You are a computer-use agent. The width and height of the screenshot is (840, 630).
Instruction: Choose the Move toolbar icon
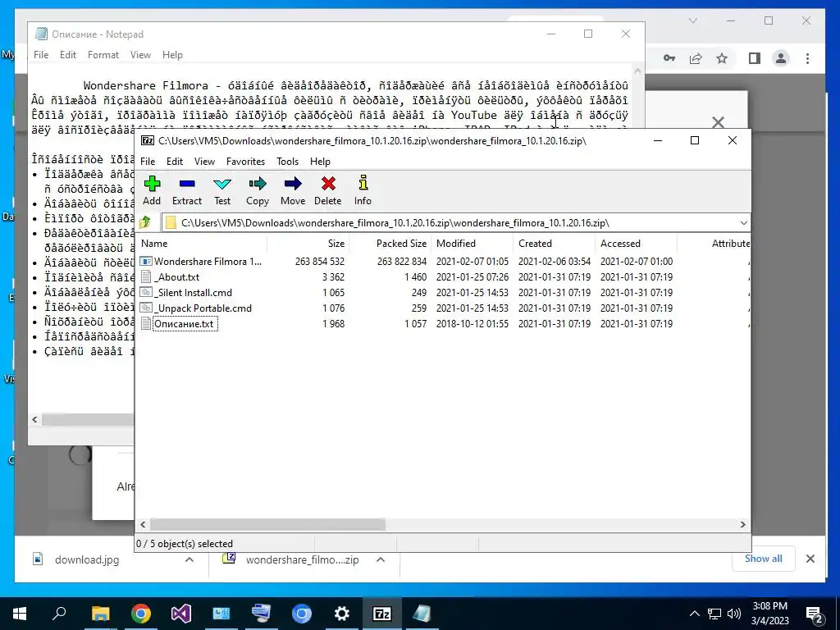tap(293, 190)
